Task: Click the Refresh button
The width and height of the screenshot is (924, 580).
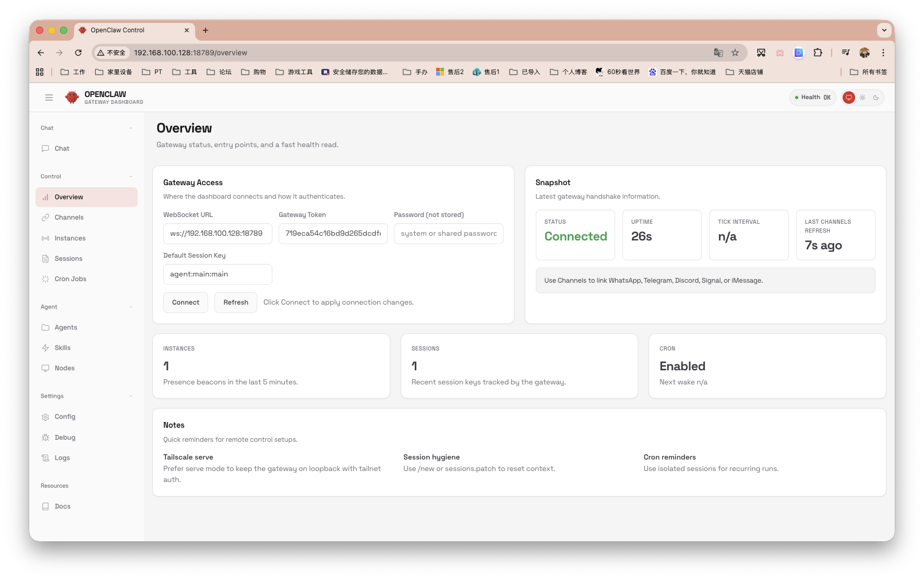Action: point(235,303)
